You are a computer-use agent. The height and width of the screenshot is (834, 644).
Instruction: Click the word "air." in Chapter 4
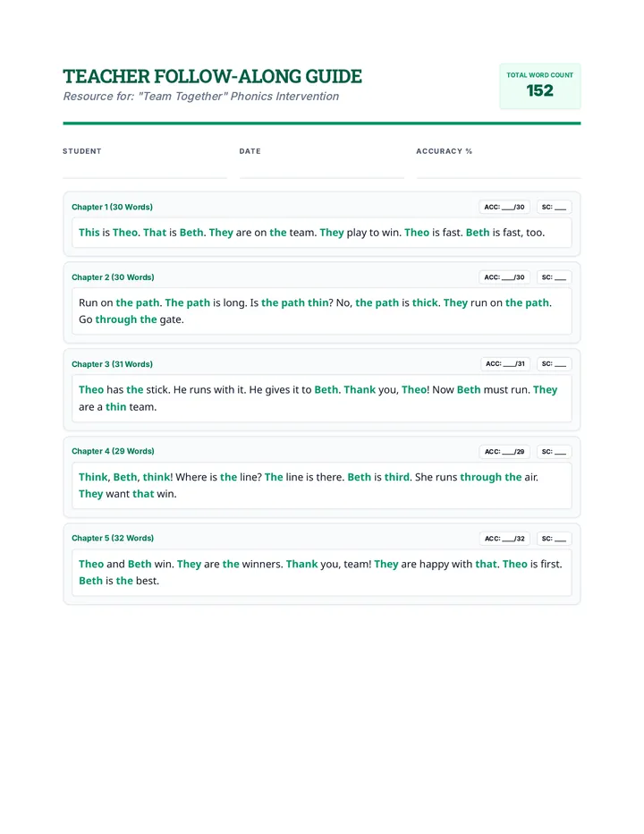point(531,477)
